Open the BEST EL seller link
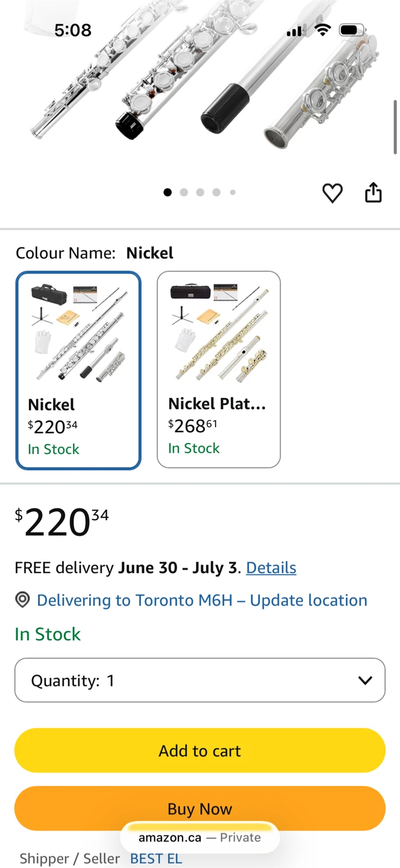 [156, 858]
